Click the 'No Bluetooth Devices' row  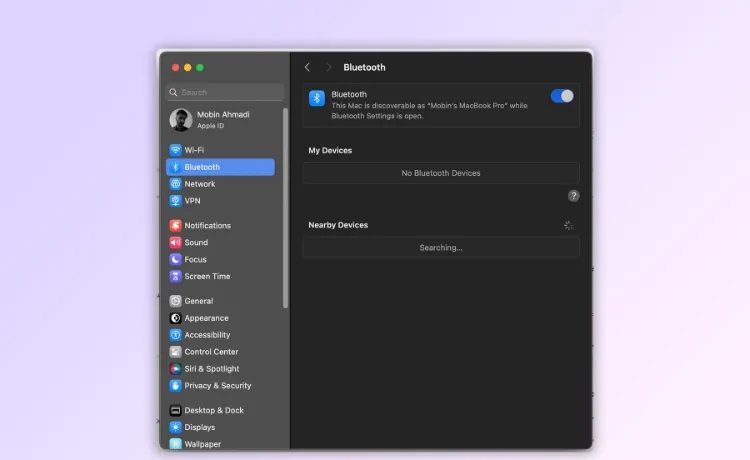441,173
